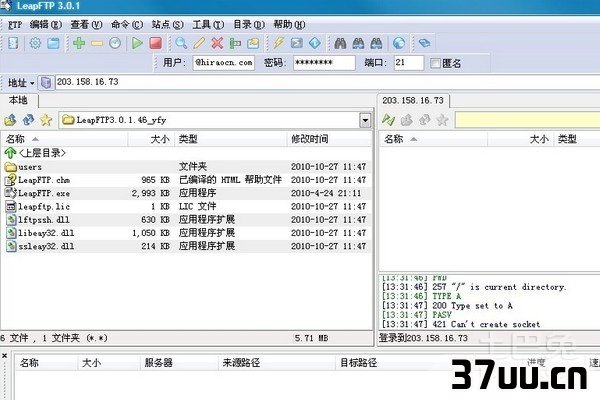Click the new folder toolbar icon
Screen dimensions: 600x400
[253, 43]
